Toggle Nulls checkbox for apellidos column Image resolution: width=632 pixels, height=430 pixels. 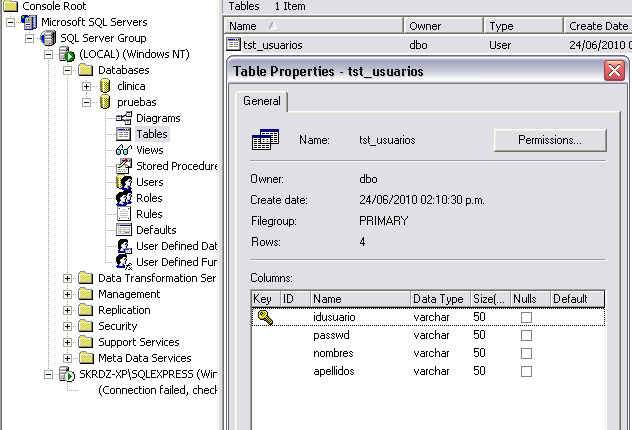(x=526, y=371)
